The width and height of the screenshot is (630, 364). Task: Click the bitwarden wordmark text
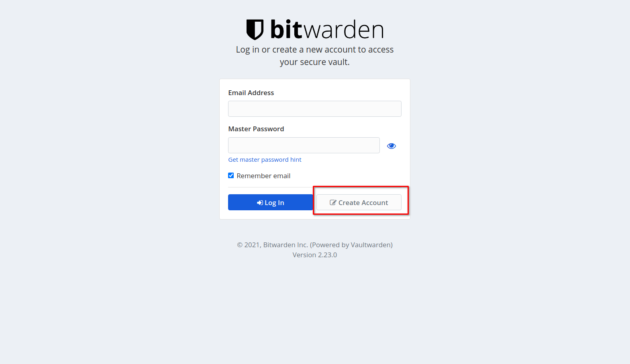[x=327, y=30]
